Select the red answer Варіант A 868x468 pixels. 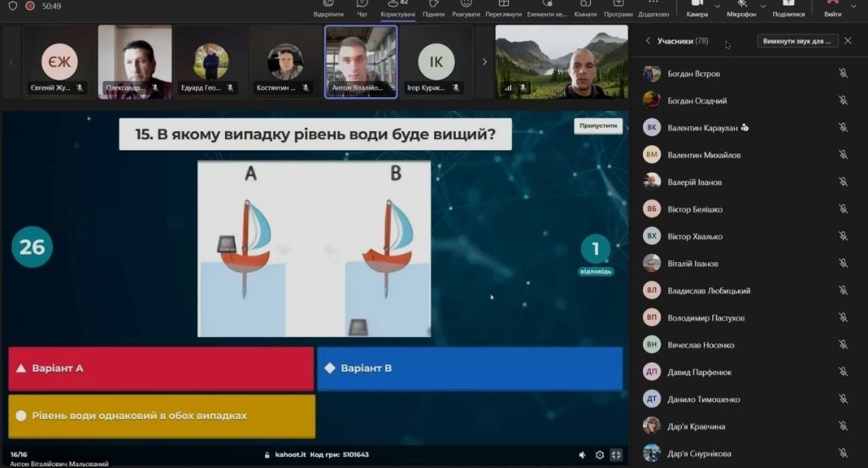(x=161, y=369)
